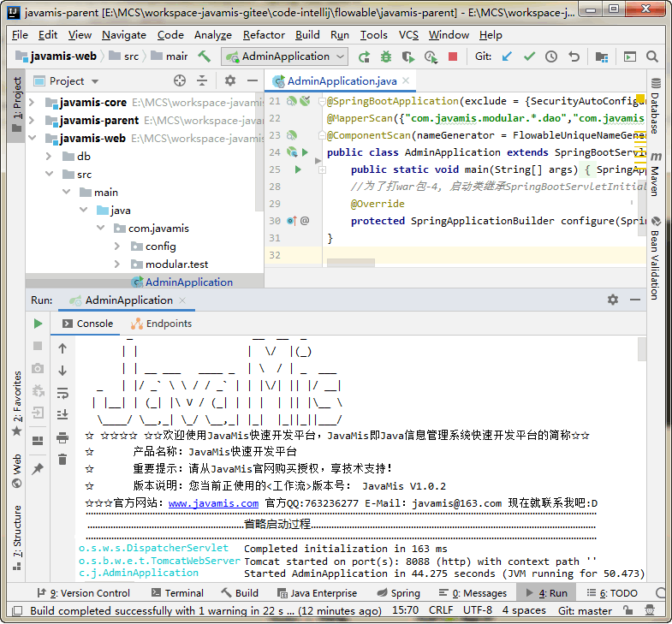The width and height of the screenshot is (672, 624).
Task: Click the locate/select opened file target icon
Action: (180, 80)
